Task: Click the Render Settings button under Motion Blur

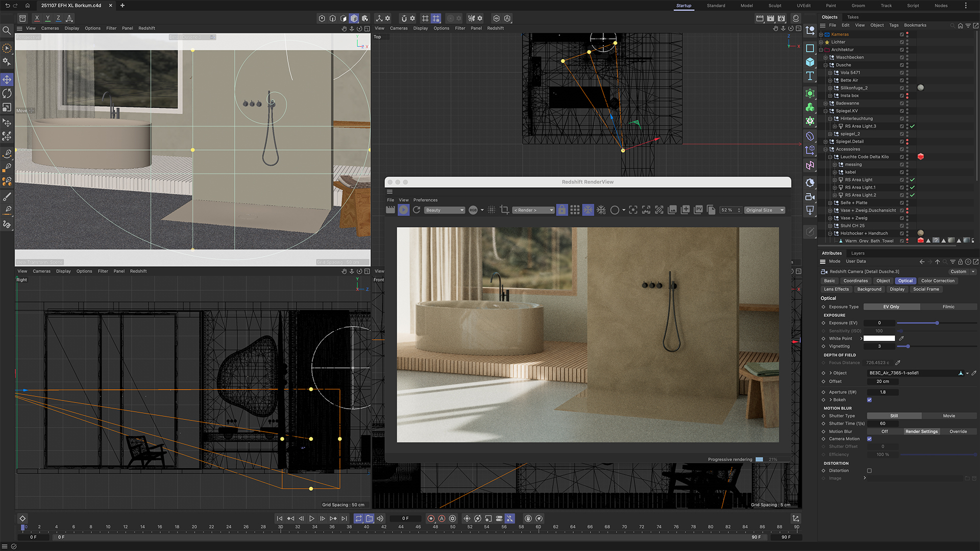Action: pos(921,431)
